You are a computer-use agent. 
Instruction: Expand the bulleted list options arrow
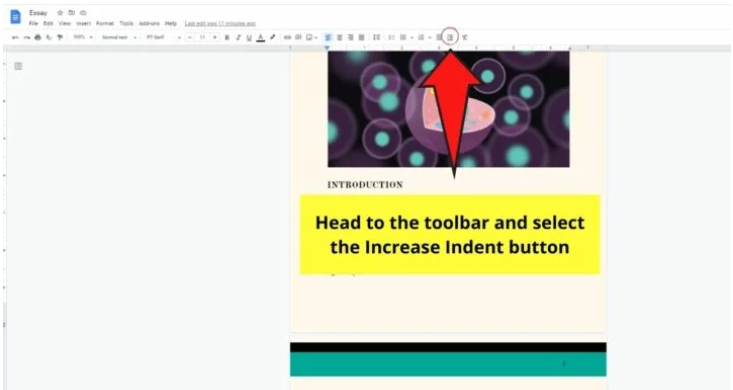tap(411, 38)
